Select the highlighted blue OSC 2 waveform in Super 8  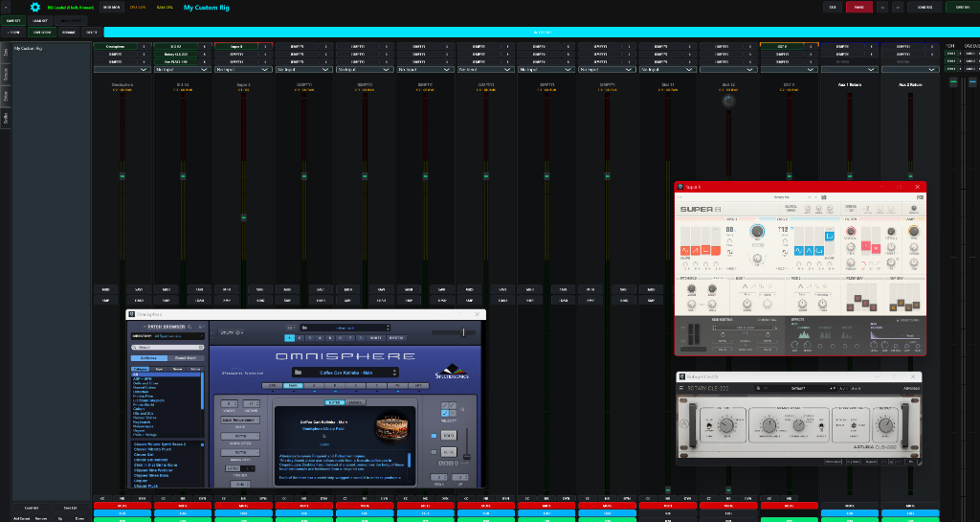pyautogui.click(x=830, y=237)
